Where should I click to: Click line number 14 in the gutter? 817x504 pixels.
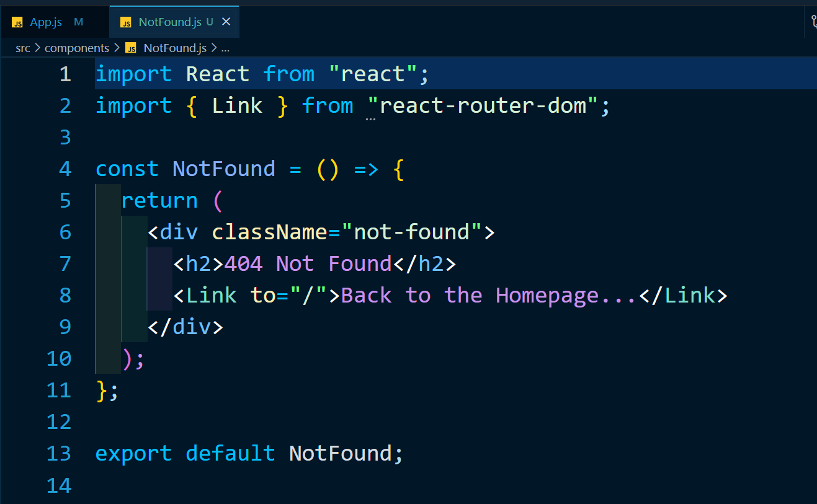59,485
